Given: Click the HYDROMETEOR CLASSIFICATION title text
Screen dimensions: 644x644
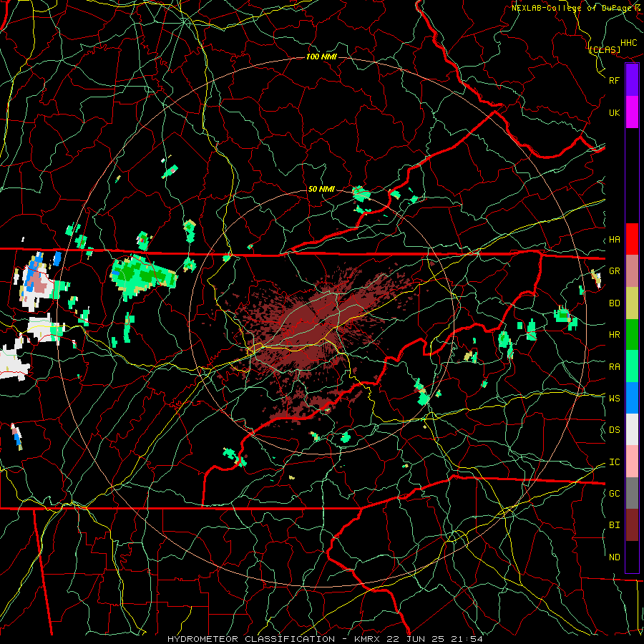Looking at the screenshot, I should (251, 639).
